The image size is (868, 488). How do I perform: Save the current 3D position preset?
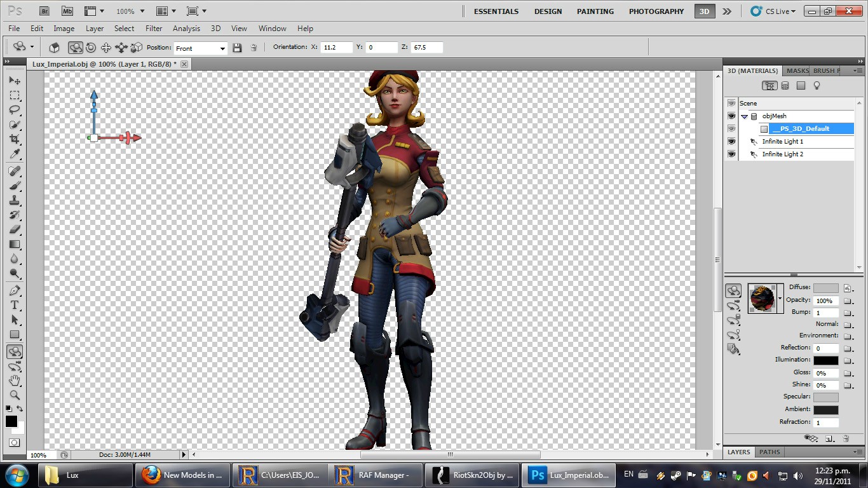coord(237,48)
